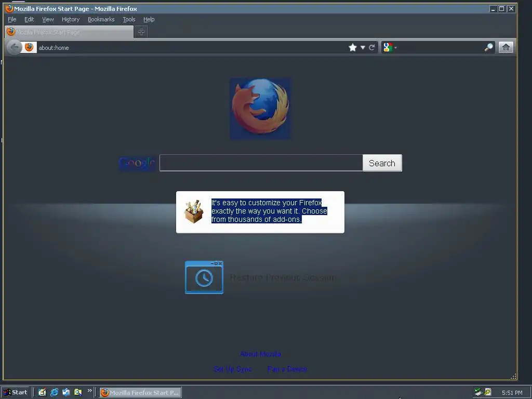Image resolution: width=532 pixels, height=399 pixels.
Task: Open the Help menu
Action: coord(149,19)
